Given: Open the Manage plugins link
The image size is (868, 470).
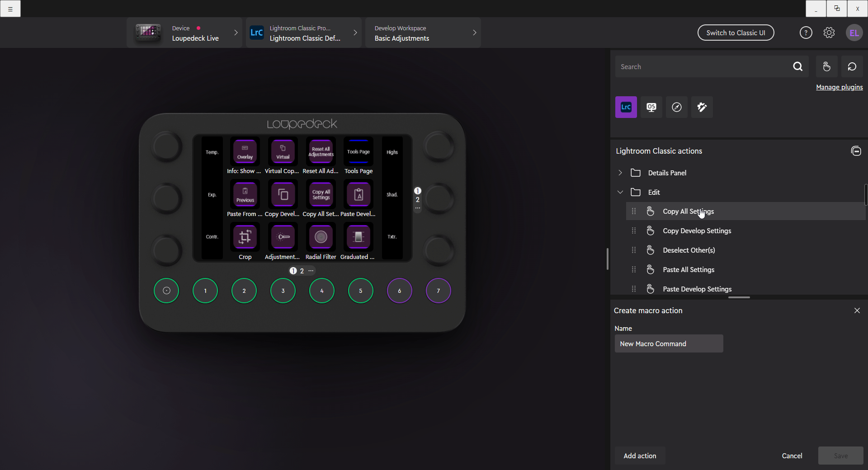Looking at the screenshot, I should coord(839,87).
